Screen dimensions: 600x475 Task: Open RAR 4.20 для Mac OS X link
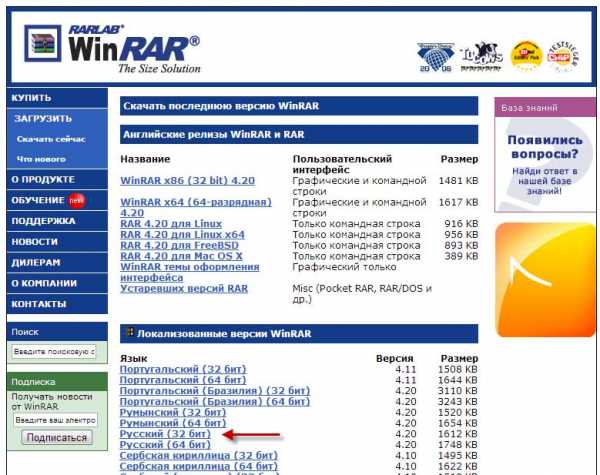pos(181,256)
